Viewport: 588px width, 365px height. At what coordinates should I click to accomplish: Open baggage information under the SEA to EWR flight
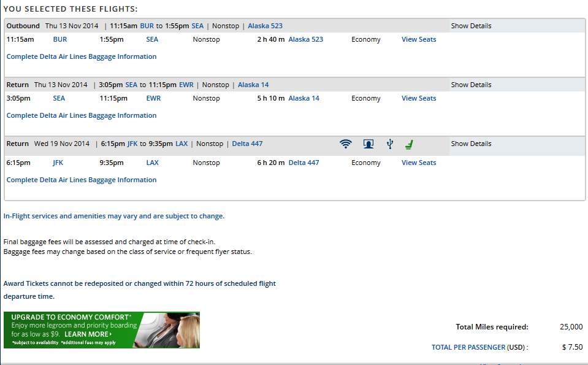(82, 115)
